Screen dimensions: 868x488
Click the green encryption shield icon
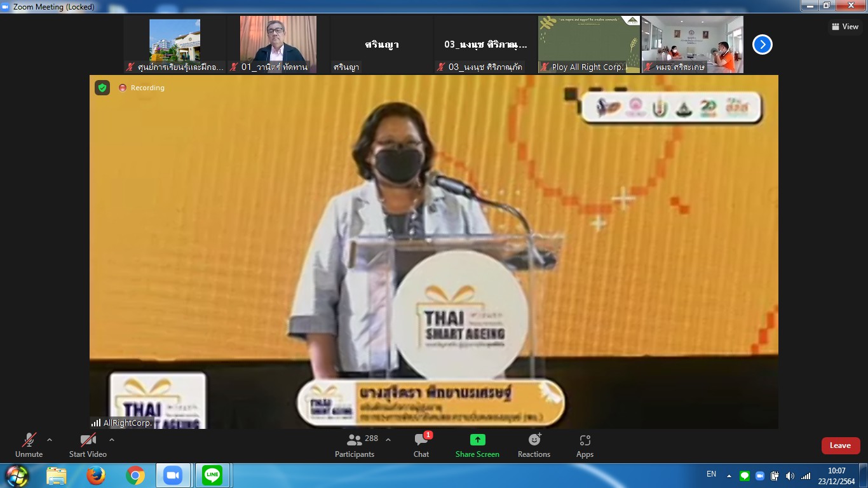102,88
